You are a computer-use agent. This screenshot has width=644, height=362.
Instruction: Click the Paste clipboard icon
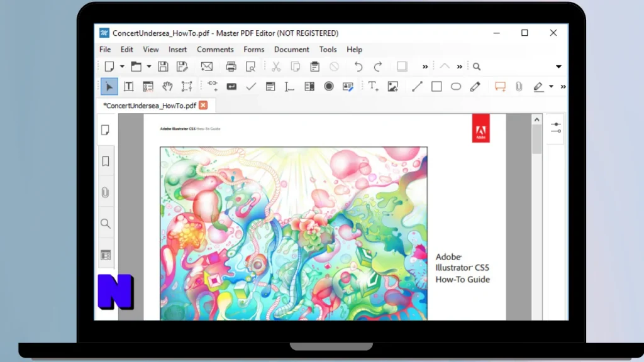tap(314, 67)
